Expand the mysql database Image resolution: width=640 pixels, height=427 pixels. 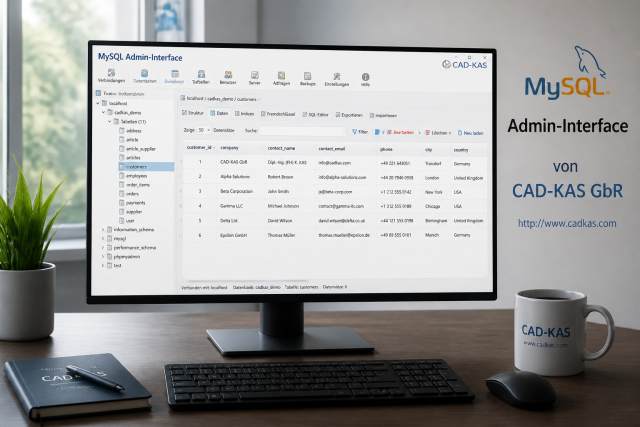tap(103, 238)
